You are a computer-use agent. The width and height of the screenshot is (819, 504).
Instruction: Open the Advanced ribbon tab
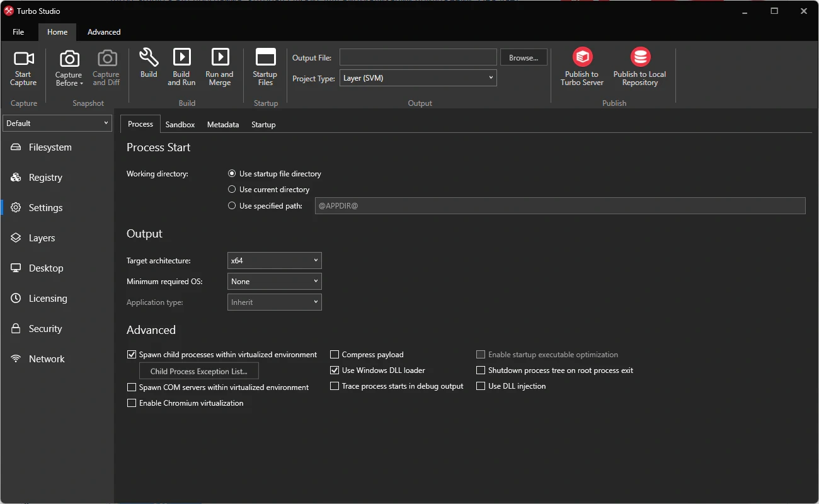point(104,32)
